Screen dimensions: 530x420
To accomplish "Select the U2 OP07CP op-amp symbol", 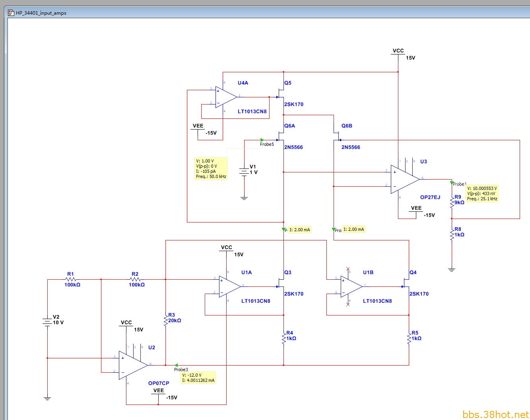I will pyautogui.click(x=133, y=365).
